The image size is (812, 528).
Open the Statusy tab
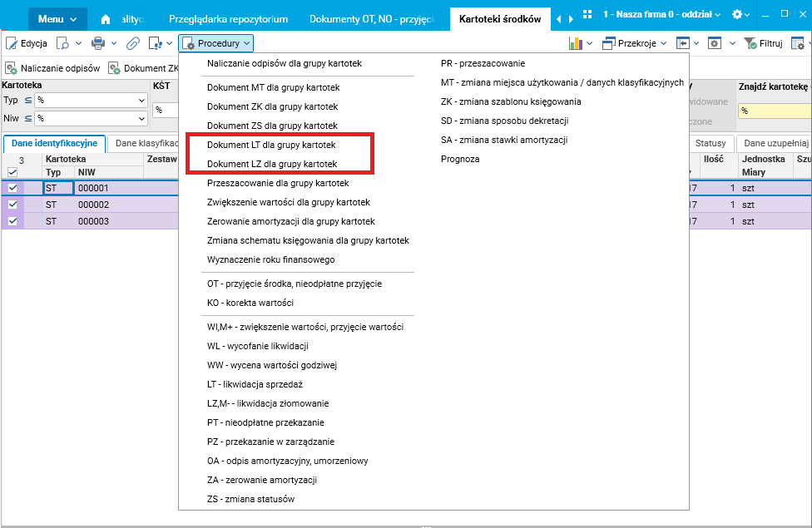tap(710, 143)
